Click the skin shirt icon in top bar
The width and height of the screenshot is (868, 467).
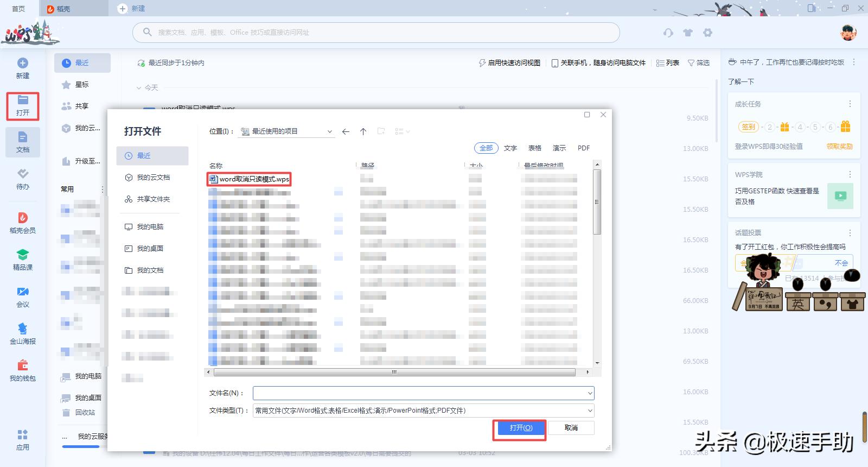coord(688,33)
